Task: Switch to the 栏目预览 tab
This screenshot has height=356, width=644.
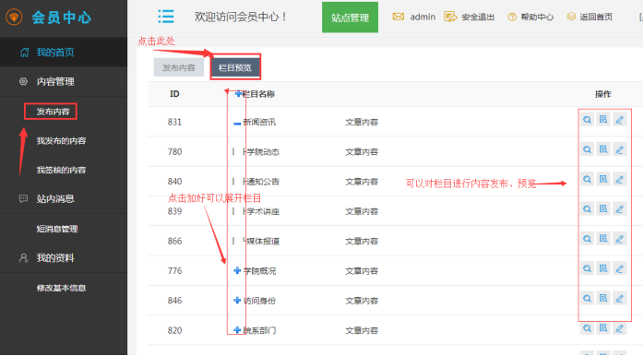Action: coord(235,67)
